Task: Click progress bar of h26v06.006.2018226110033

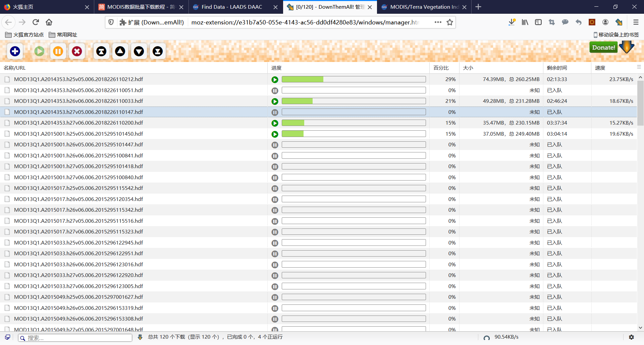Action: 354,101
